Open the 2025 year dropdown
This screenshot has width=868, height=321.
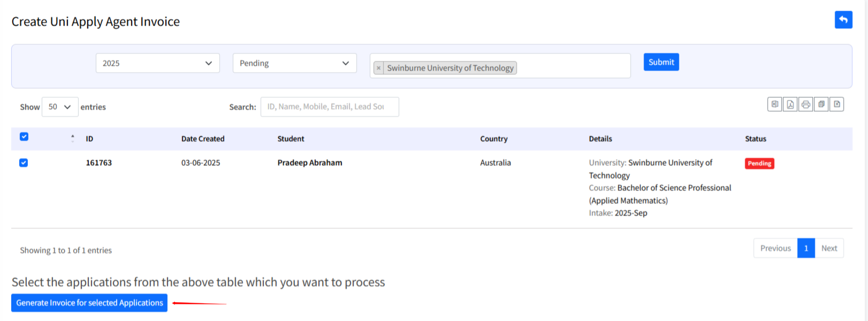[x=157, y=63]
